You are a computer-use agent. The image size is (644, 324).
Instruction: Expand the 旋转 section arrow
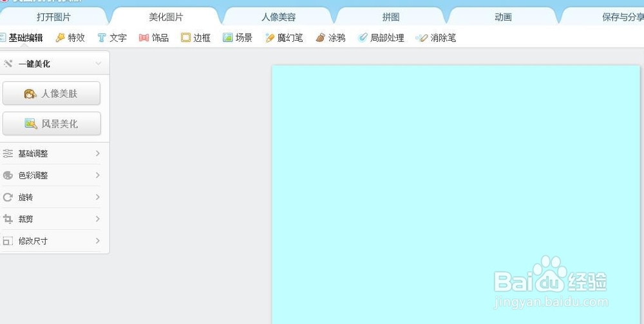pos(98,197)
